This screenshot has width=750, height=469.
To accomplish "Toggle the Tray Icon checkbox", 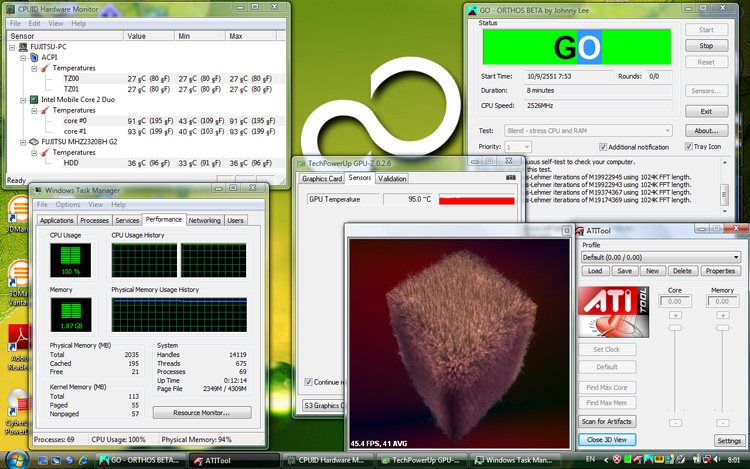I will 688,146.
